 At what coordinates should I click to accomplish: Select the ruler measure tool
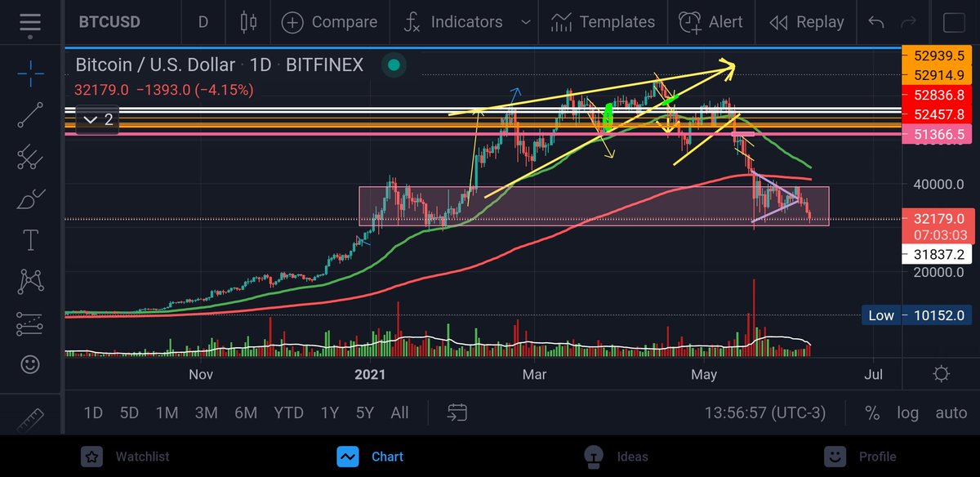(x=30, y=418)
